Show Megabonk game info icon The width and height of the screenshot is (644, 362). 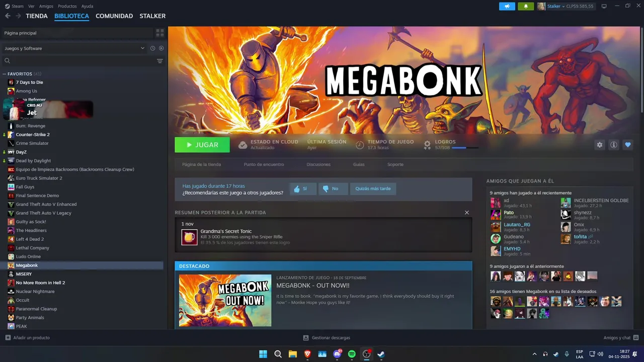coord(614,145)
